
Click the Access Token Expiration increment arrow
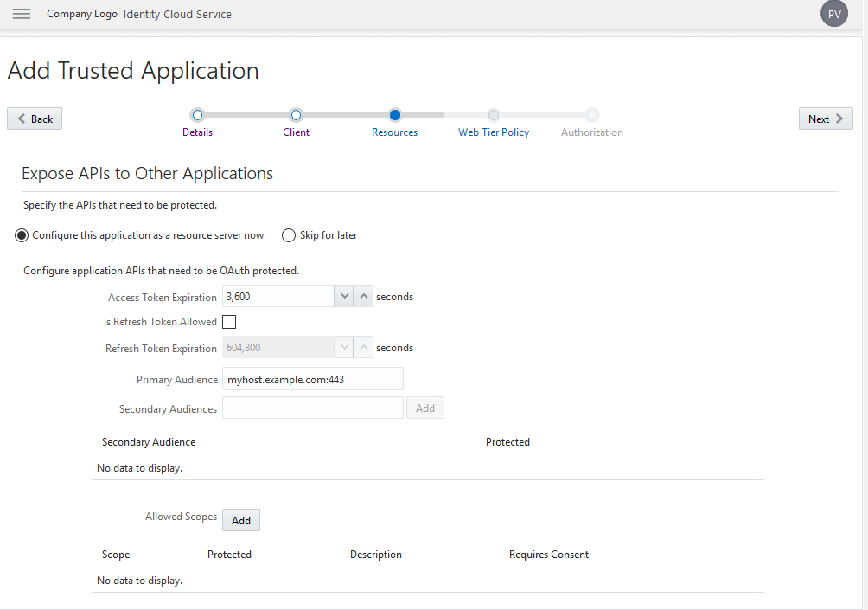pyautogui.click(x=363, y=296)
